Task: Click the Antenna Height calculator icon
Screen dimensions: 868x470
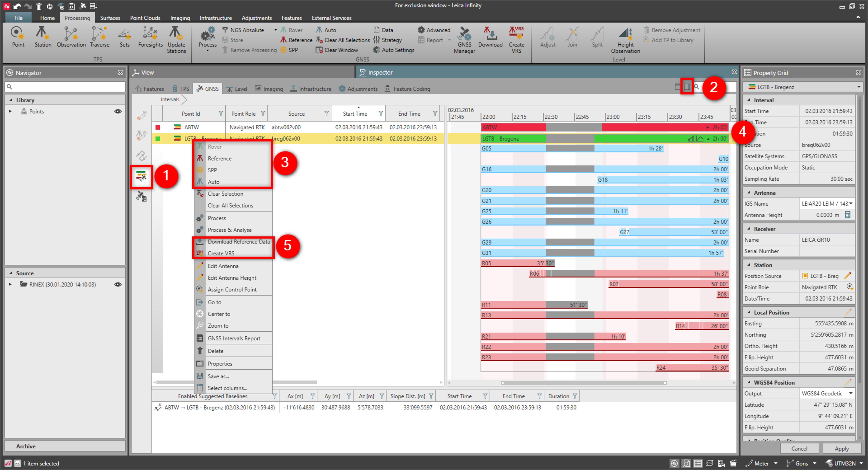Action: pos(847,215)
